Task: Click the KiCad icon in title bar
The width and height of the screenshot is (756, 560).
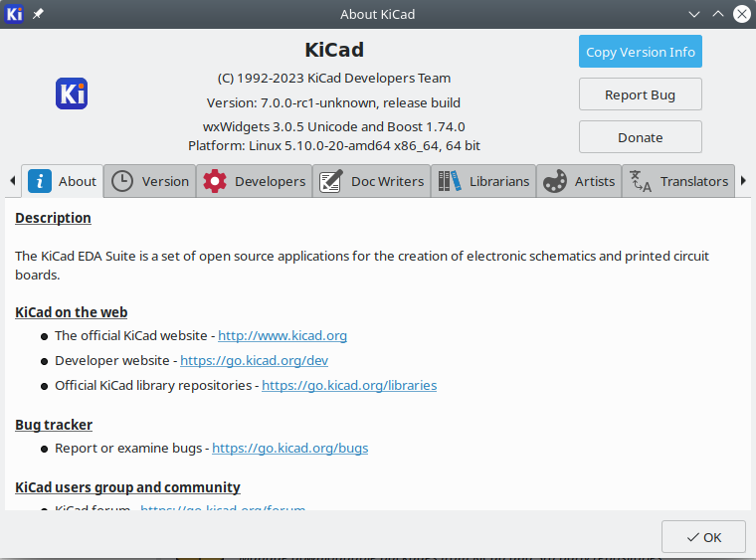Action: [x=14, y=14]
